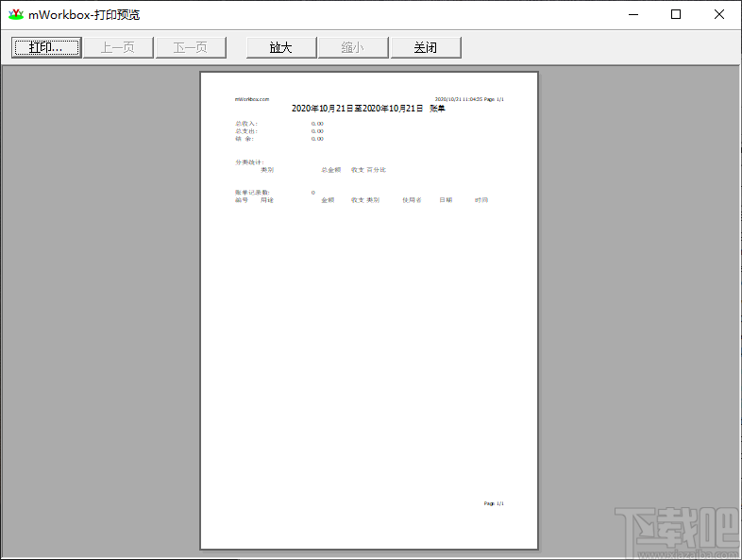Image resolution: width=742 pixels, height=560 pixels.
Task: Click the '分类统计:' heading
Action: click(249, 162)
